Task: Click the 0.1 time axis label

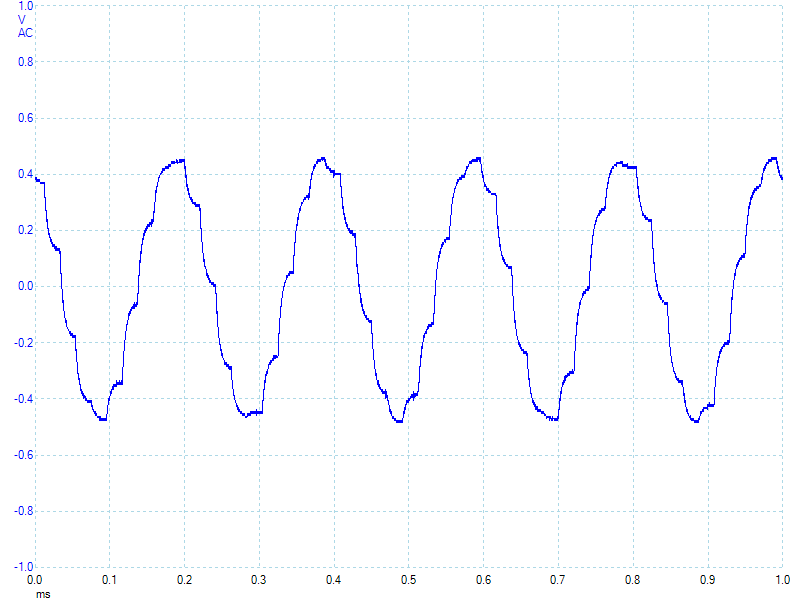Action: click(109, 580)
